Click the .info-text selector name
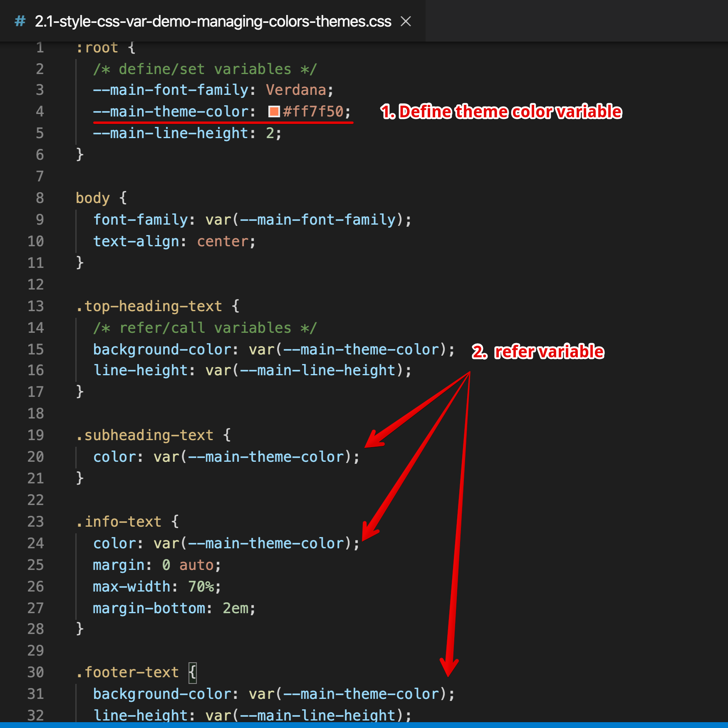 coord(119,521)
